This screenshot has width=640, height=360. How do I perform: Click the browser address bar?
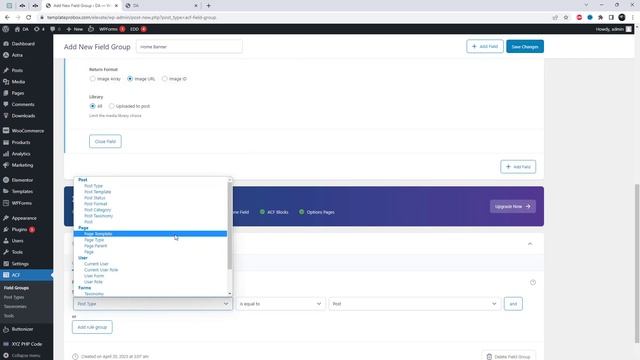[x=294, y=18]
